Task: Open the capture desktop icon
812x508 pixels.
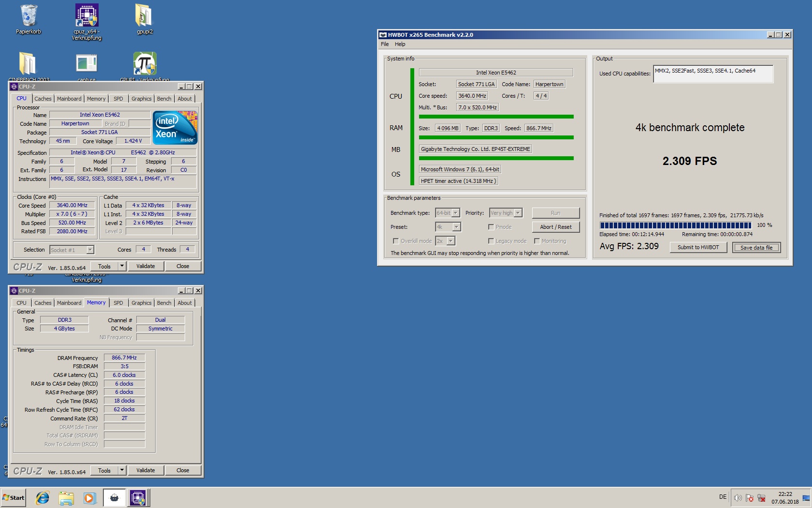Action: (87, 66)
